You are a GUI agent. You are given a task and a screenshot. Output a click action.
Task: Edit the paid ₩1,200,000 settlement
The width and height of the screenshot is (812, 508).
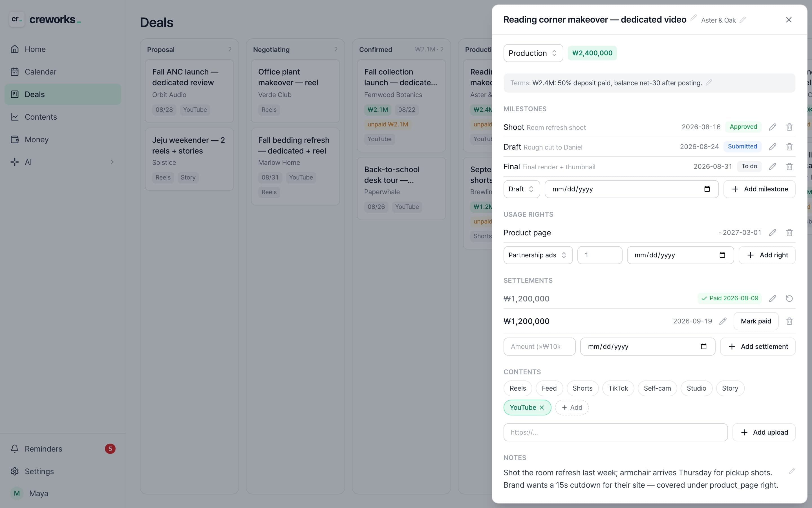point(773,298)
